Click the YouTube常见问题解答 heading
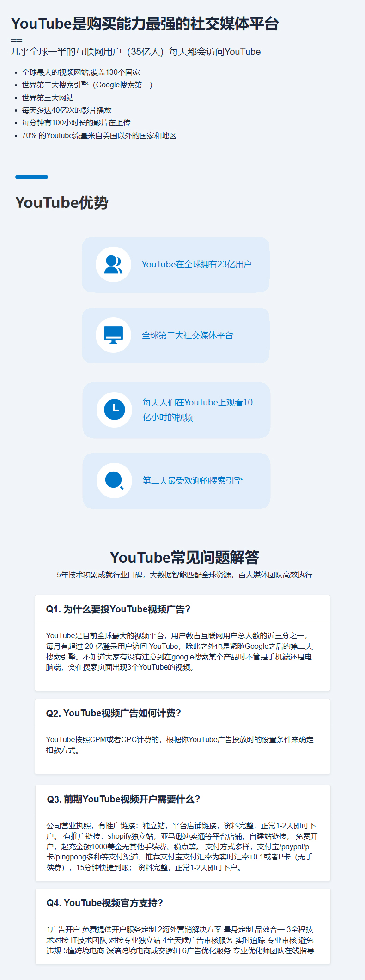 184,557
